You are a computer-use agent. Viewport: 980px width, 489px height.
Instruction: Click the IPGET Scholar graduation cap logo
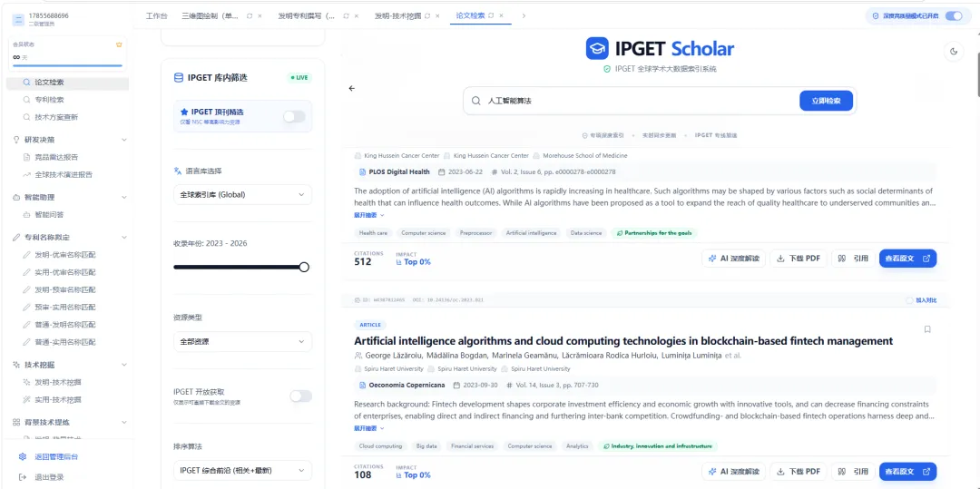pyautogui.click(x=597, y=48)
